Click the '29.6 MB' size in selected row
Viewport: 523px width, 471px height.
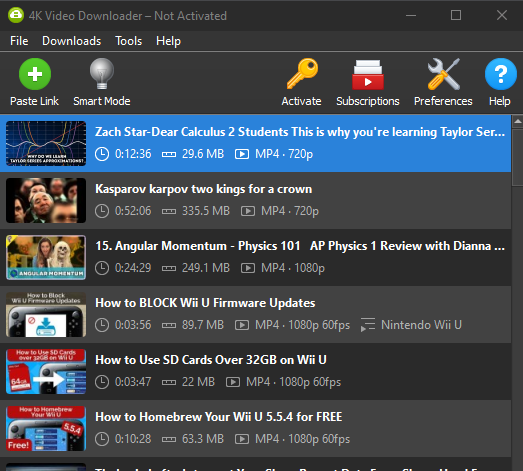[203, 154]
